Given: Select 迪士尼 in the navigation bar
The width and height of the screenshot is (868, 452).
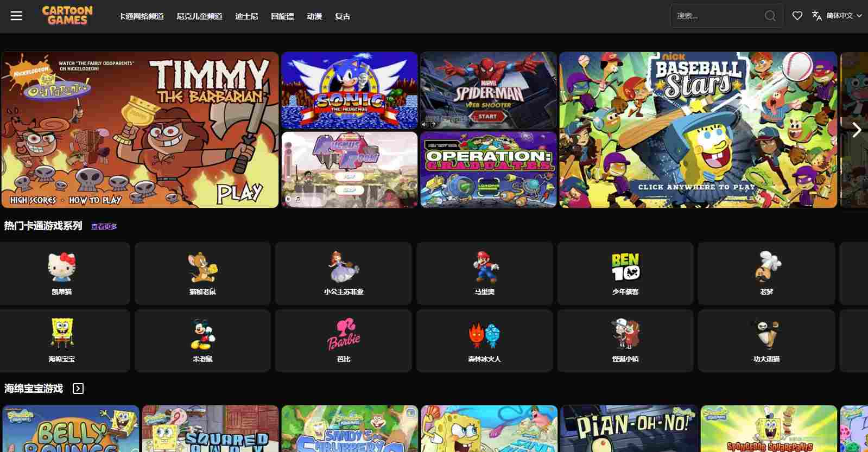Looking at the screenshot, I should [x=246, y=16].
